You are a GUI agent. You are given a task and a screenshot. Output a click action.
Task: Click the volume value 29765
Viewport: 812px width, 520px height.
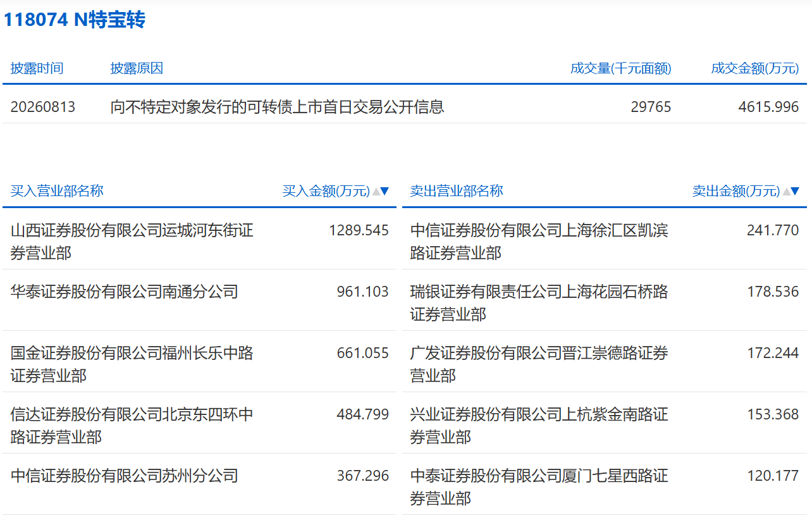(651, 107)
